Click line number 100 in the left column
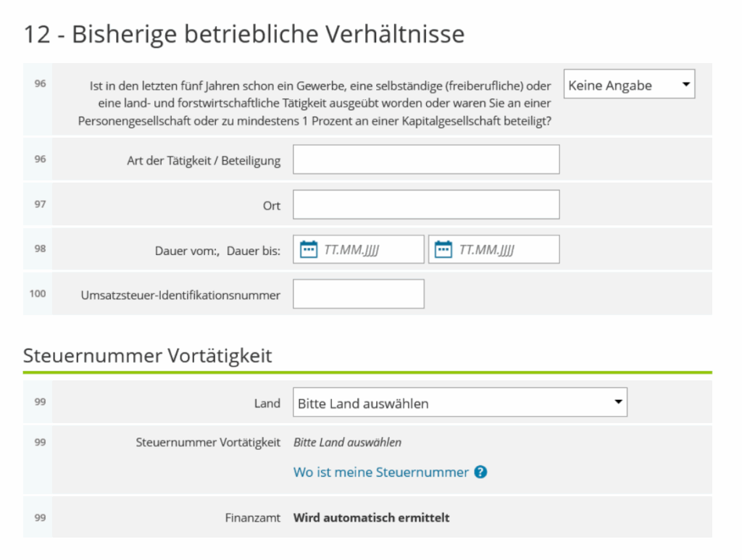Screen dimensions: 742x560 (38, 293)
